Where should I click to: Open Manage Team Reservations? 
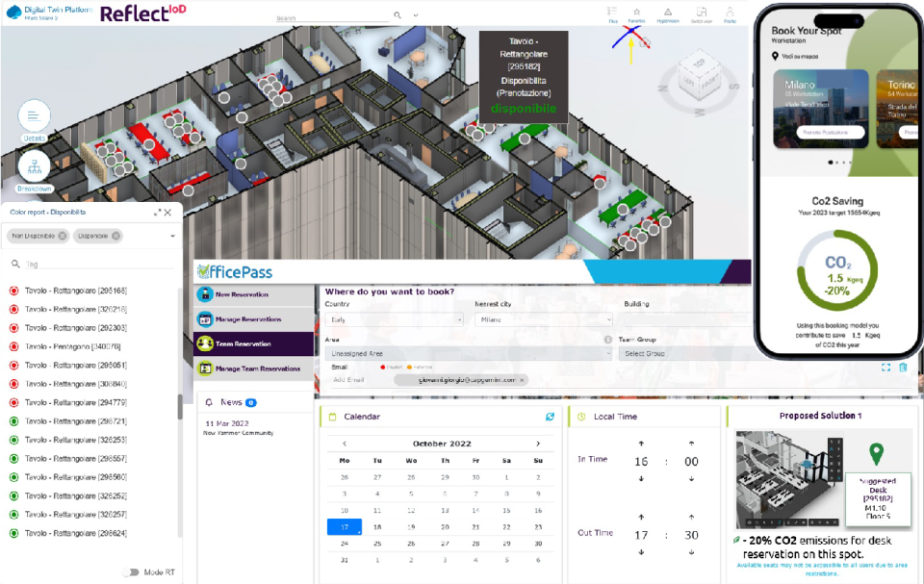click(260, 368)
